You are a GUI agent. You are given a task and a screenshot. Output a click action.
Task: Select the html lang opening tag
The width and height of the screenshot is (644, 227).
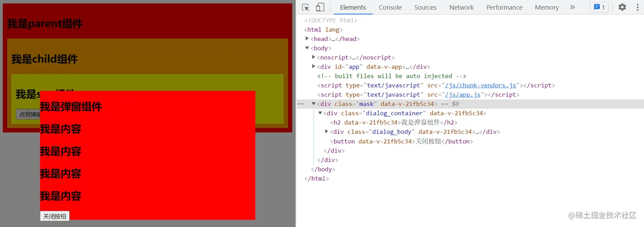(323, 29)
